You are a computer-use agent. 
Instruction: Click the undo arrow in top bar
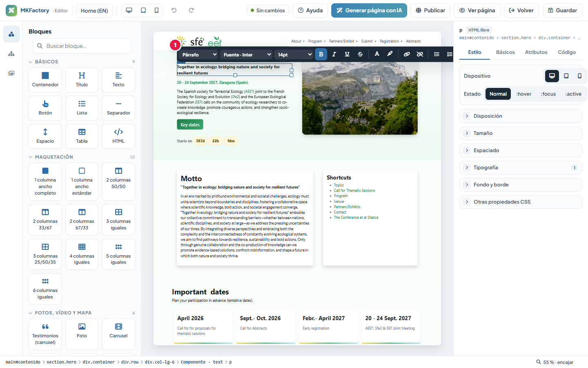174,10
